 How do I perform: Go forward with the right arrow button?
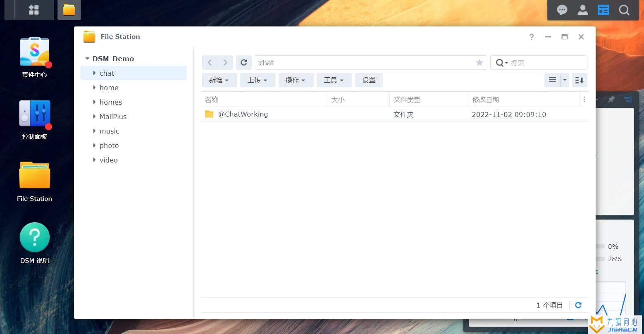click(x=225, y=63)
